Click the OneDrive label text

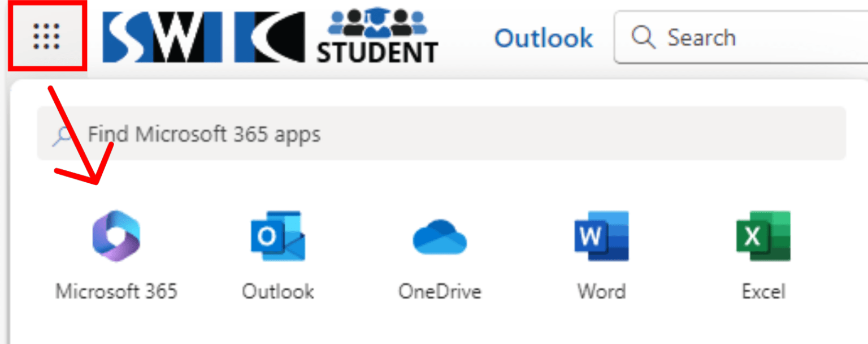coord(440,291)
